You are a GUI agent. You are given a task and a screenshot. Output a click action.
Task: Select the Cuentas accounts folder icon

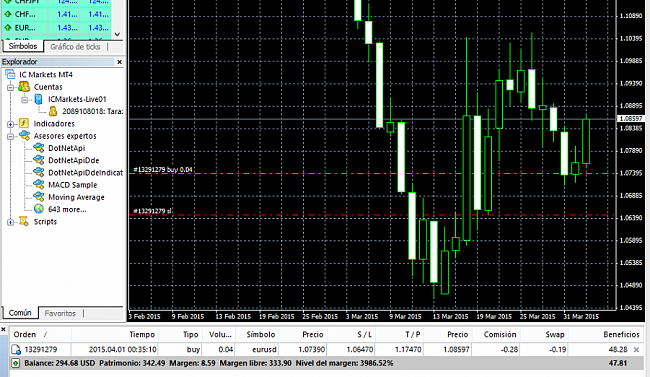[x=24, y=87]
